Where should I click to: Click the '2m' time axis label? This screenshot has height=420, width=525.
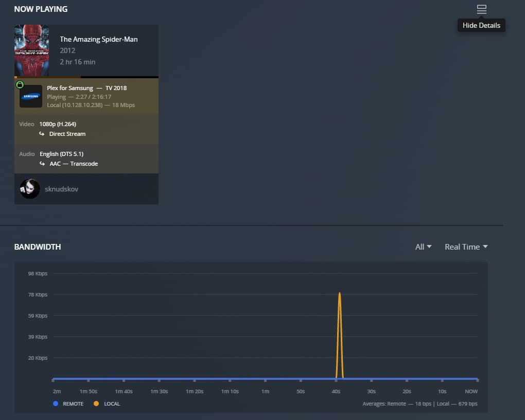point(57,391)
